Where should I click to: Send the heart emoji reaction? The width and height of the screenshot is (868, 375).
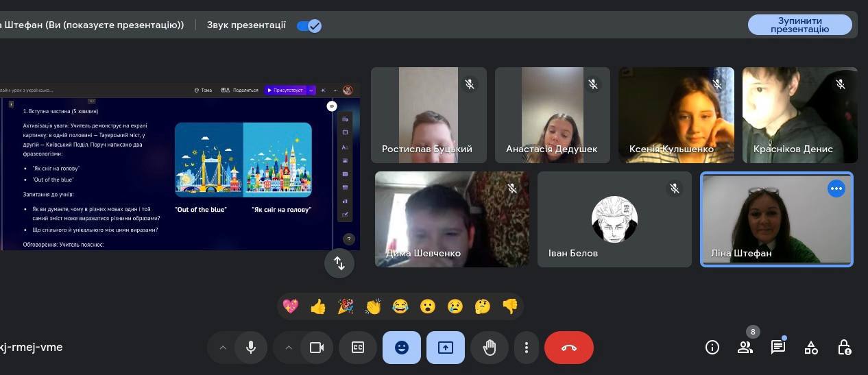click(291, 306)
